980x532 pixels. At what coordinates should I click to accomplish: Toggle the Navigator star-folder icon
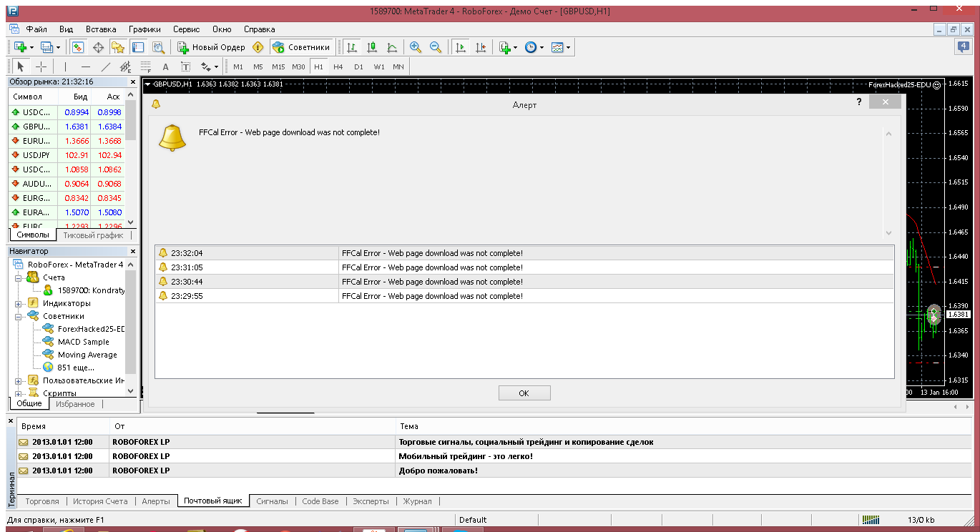[118, 47]
